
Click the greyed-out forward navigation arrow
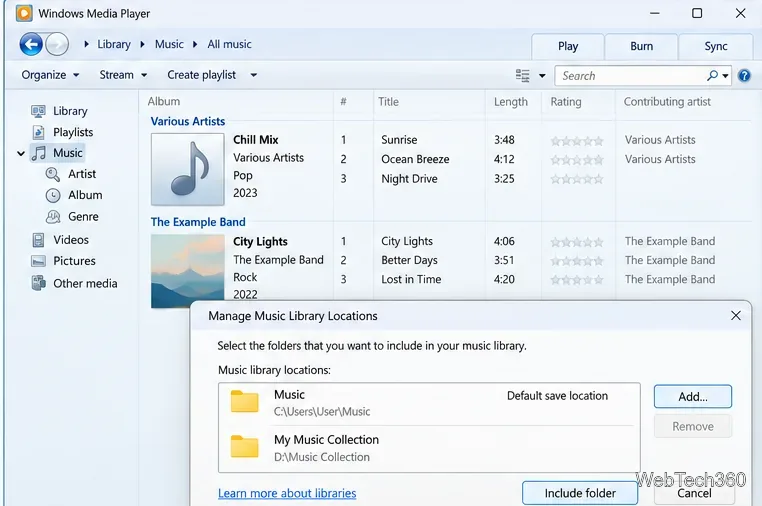point(57,44)
